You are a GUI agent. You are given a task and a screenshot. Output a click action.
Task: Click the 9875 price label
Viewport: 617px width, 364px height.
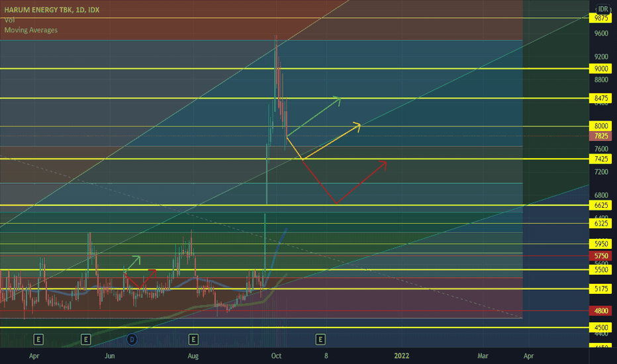[x=600, y=18]
